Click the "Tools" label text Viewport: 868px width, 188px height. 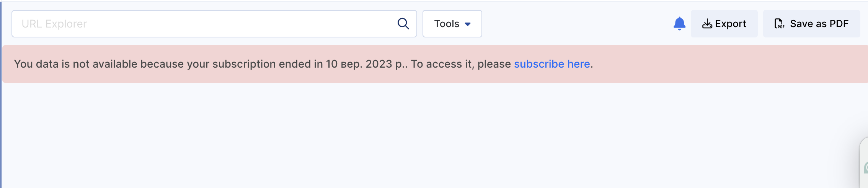tap(447, 24)
